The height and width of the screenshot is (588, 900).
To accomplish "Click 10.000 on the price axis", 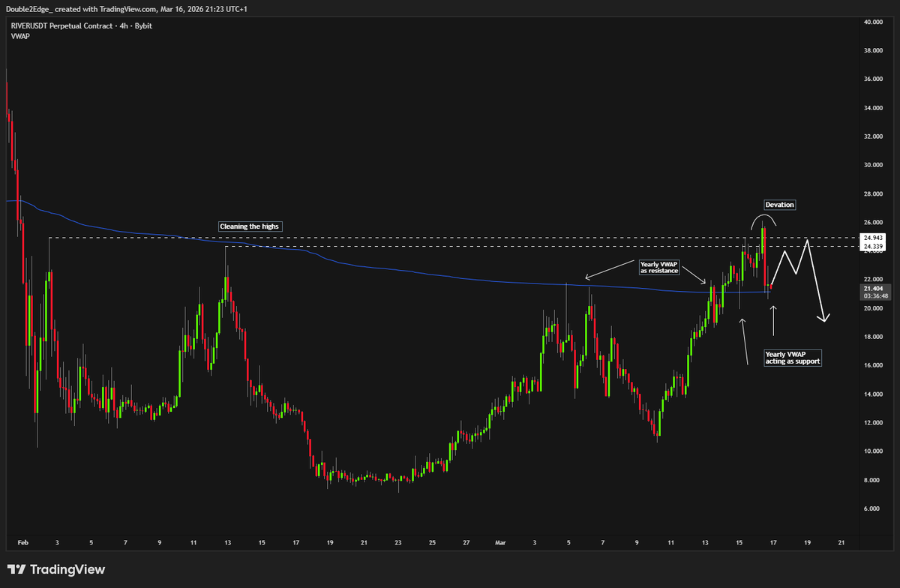I will (x=872, y=451).
